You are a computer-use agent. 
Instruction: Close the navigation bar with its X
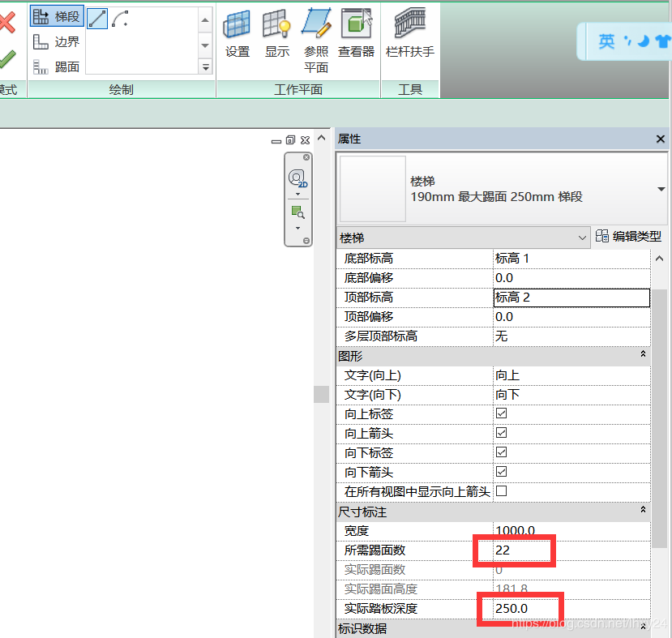[306, 157]
